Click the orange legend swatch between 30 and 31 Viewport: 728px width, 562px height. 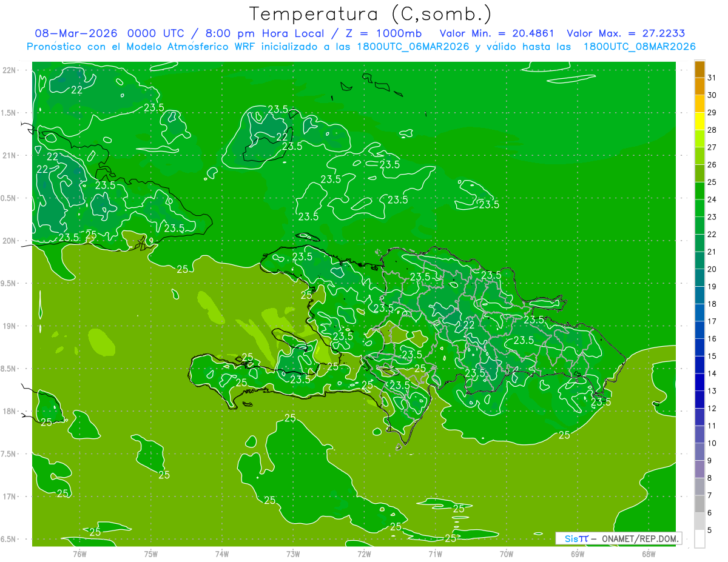[x=699, y=87]
